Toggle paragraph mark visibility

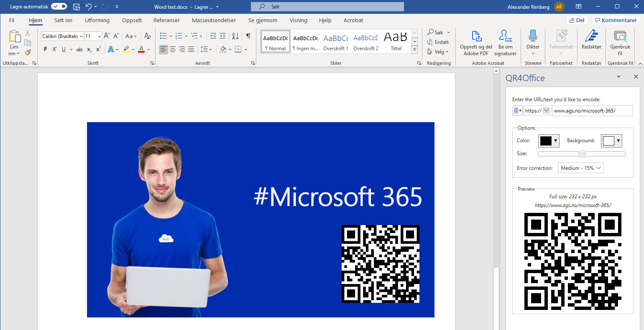[x=248, y=36]
